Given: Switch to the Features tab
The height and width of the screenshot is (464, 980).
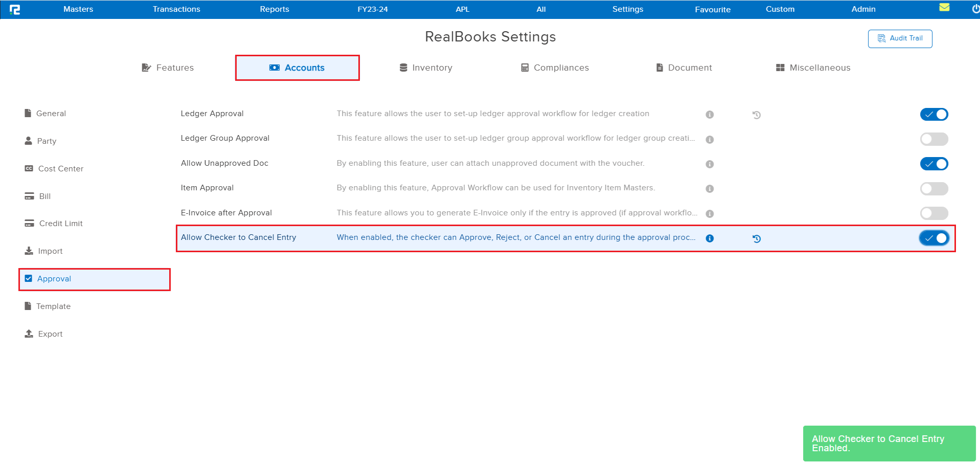Looking at the screenshot, I should coord(168,68).
